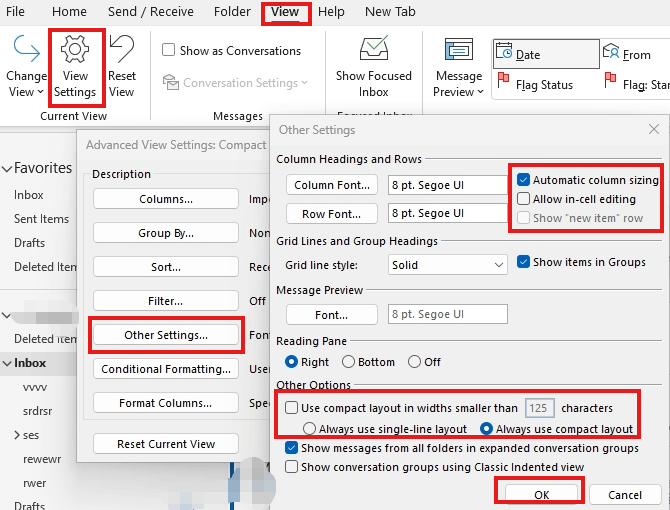This screenshot has height=510, width=670.
Task: Expand the ses folder
Action: 17,435
